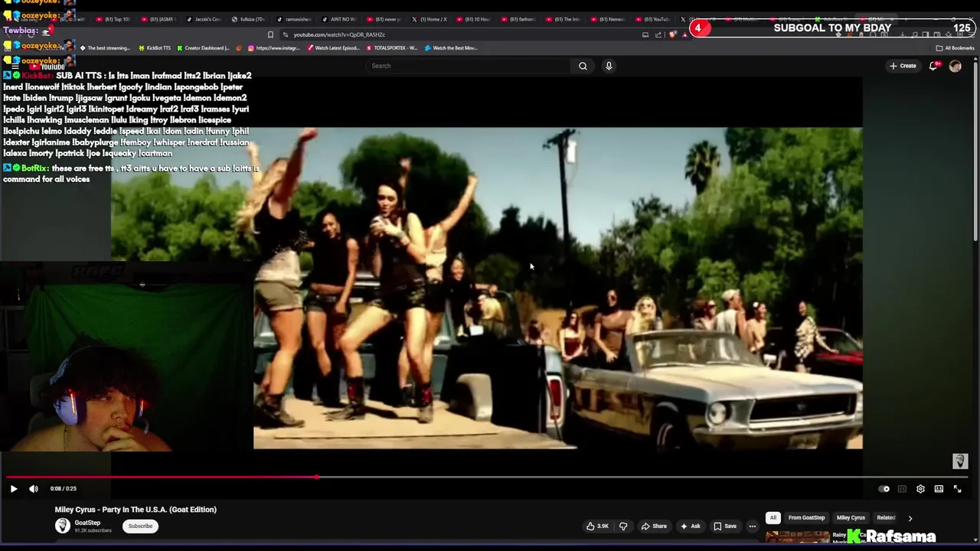Like the video with thumbs up
The image size is (980, 551).
coord(597,526)
